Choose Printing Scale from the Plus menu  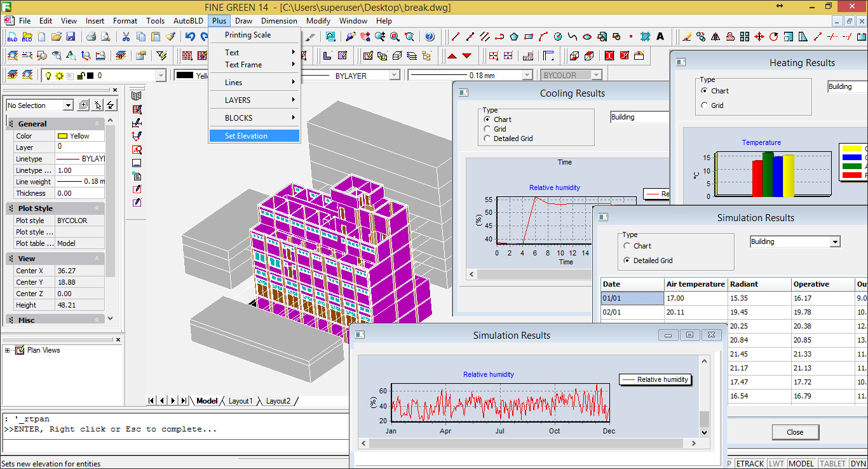click(x=248, y=35)
